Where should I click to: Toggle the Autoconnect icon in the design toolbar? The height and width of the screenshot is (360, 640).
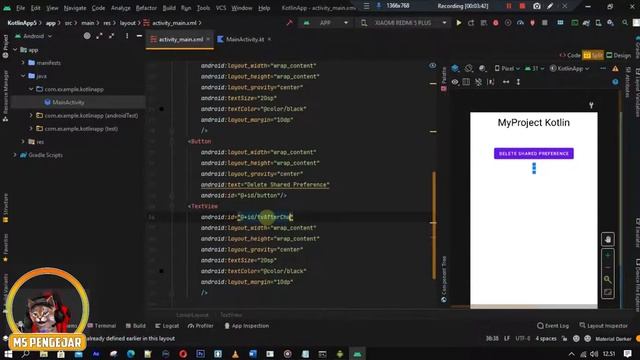478,82
